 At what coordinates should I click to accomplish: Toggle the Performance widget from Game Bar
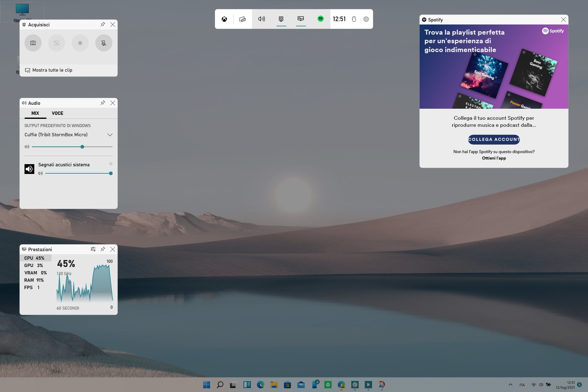(x=301, y=19)
